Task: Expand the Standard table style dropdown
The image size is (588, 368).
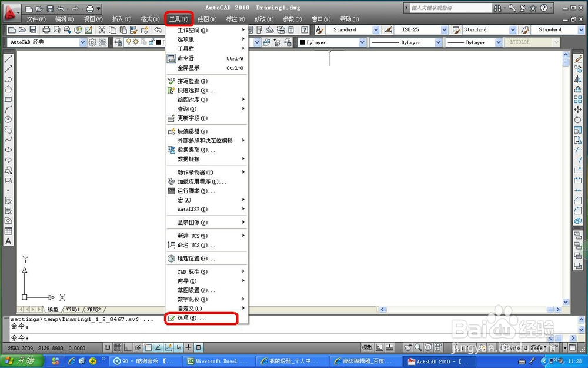Action: [513, 29]
